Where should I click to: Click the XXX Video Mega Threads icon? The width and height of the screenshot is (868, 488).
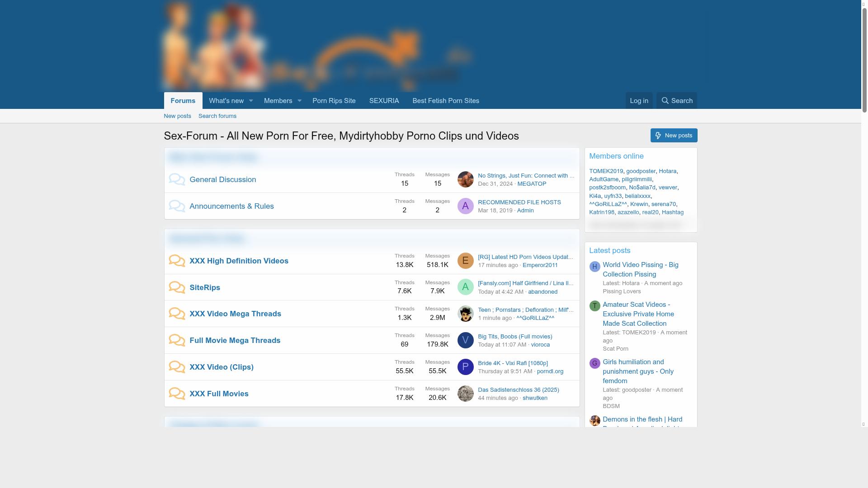click(x=177, y=314)
